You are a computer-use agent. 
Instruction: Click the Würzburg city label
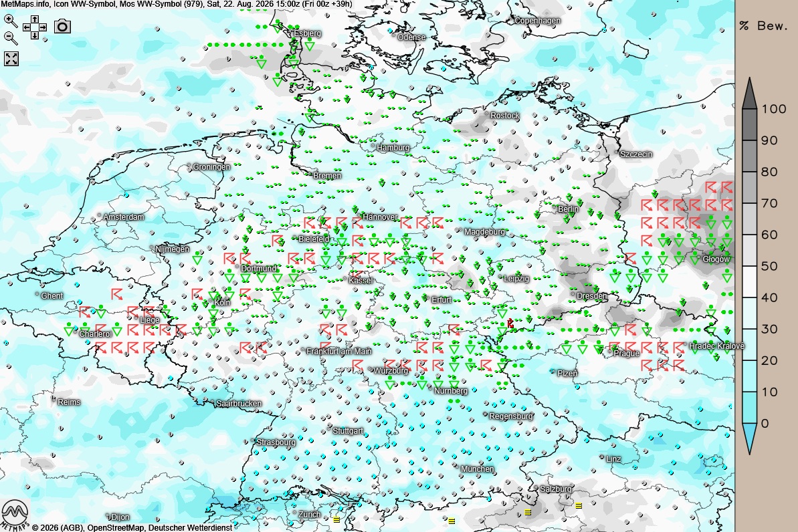[x=391, y=371]
